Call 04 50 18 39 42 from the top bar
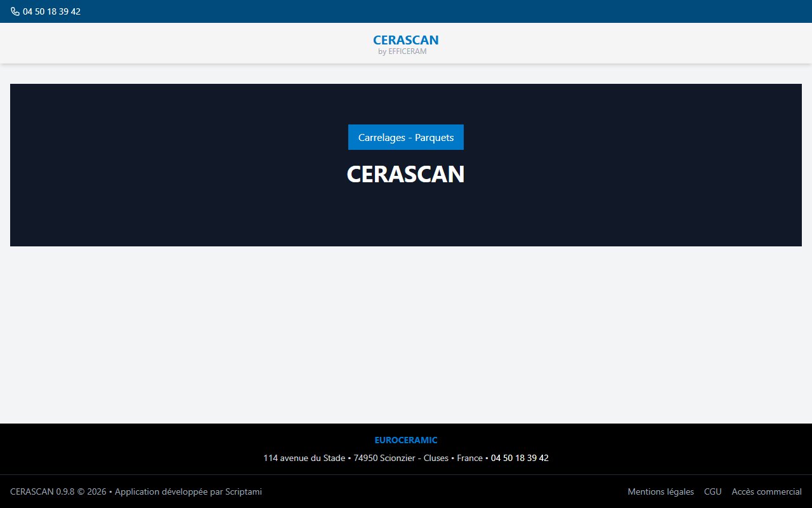This screenshot has height=508, width=812. (51, 11)
